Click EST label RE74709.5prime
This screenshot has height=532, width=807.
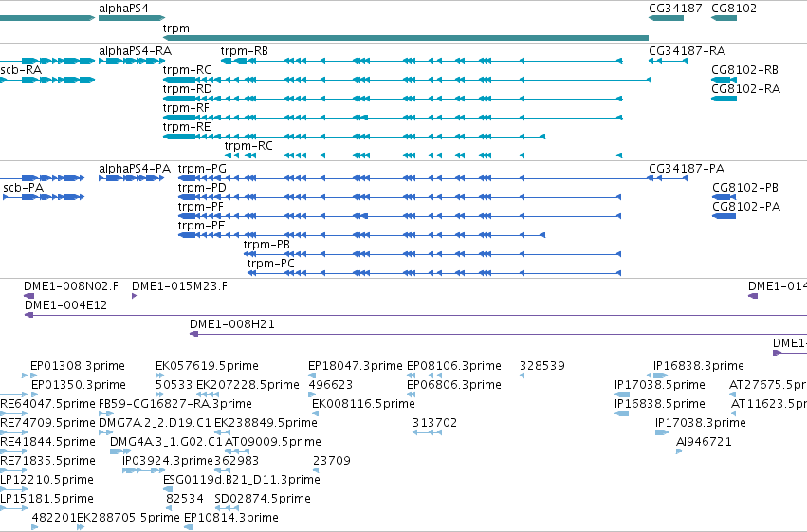coord(47,423)
